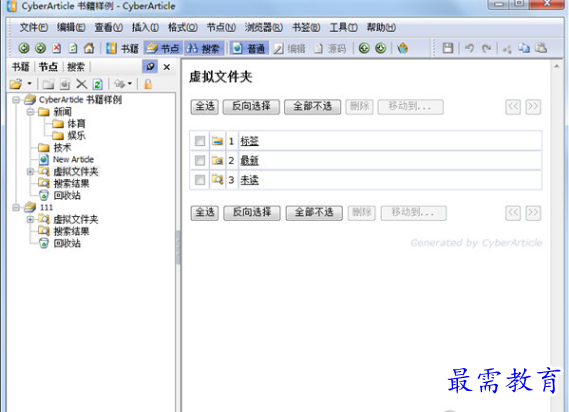This screenshot has height=412, width=569.
Task: Expand 虚拟文件夹 under book 111
Action: pyautogui.click(x=30, y=219)
